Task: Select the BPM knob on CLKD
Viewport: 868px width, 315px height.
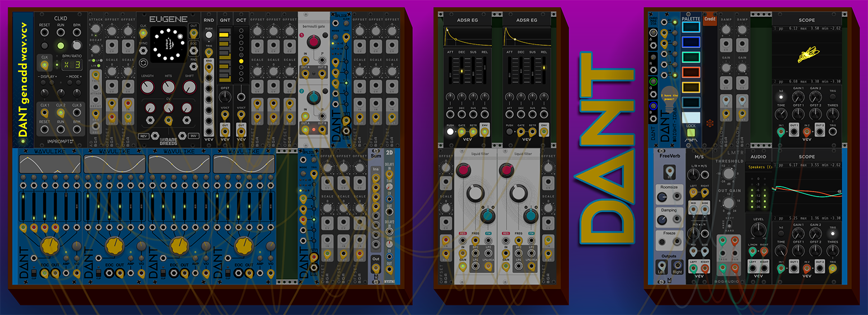Action: pyautogui.click(x=77, y=46)
